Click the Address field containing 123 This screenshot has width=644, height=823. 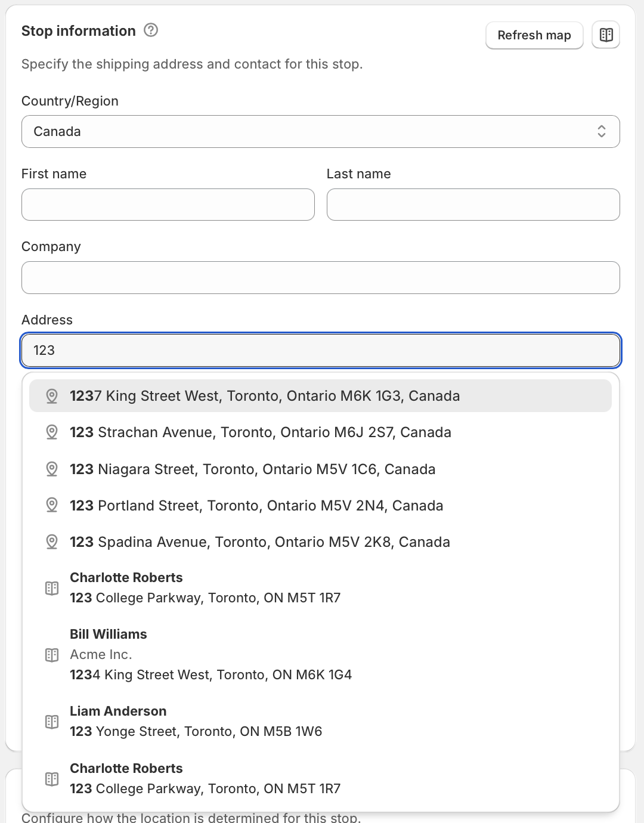[x=321, y=350]
